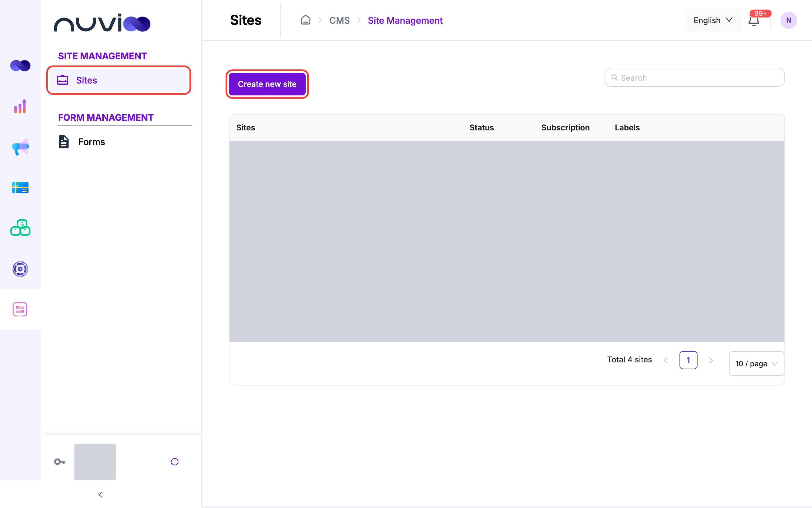The width and height of the screenshot is (812, 508).
Task: Click the Total 4 sites text
Action: (x=630, y=360)
